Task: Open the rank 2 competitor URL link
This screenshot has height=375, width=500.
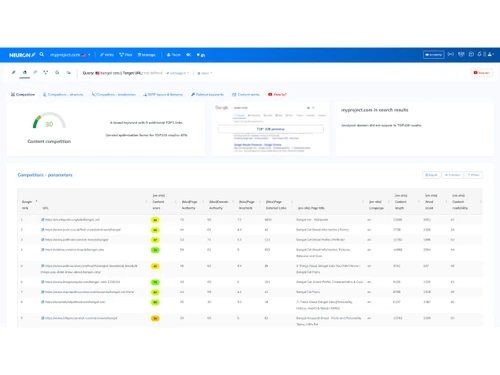Action: [83, 230]
